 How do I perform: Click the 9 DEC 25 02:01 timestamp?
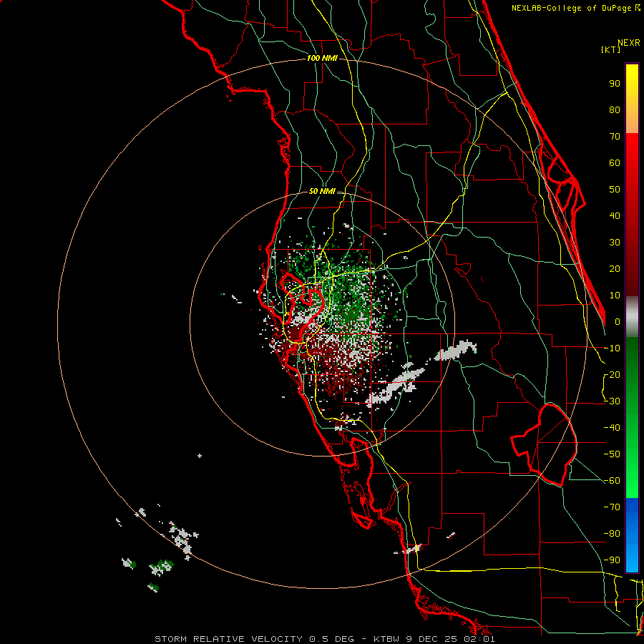450,639
